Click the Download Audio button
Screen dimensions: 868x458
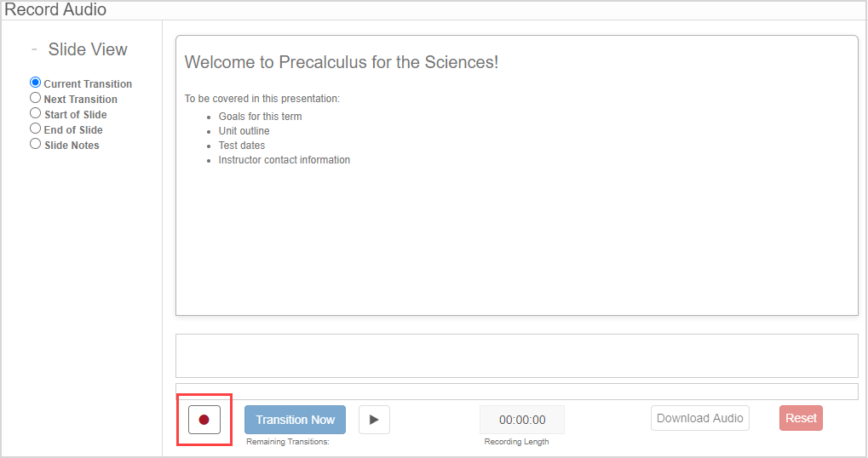pyautogui.click(x=700, y=418)
